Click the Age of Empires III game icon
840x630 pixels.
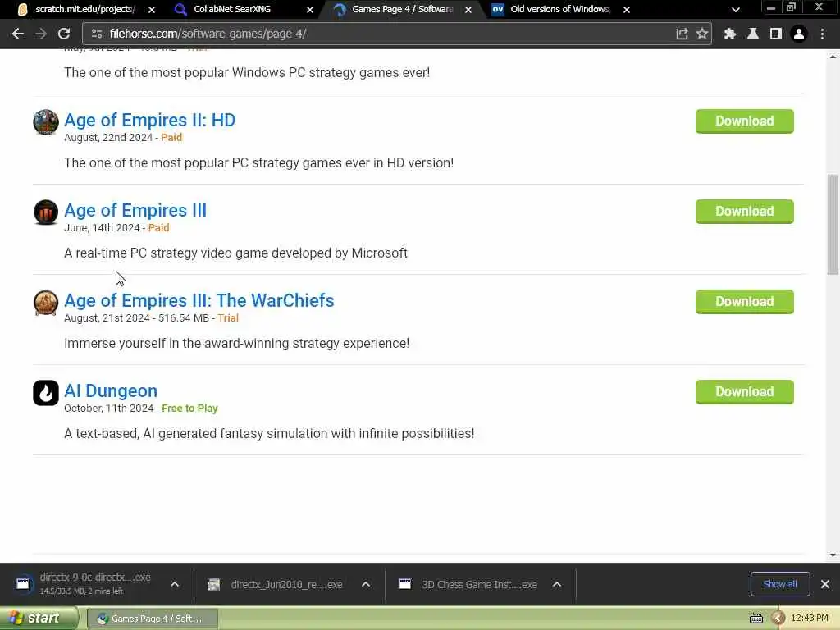coord(46,212)
